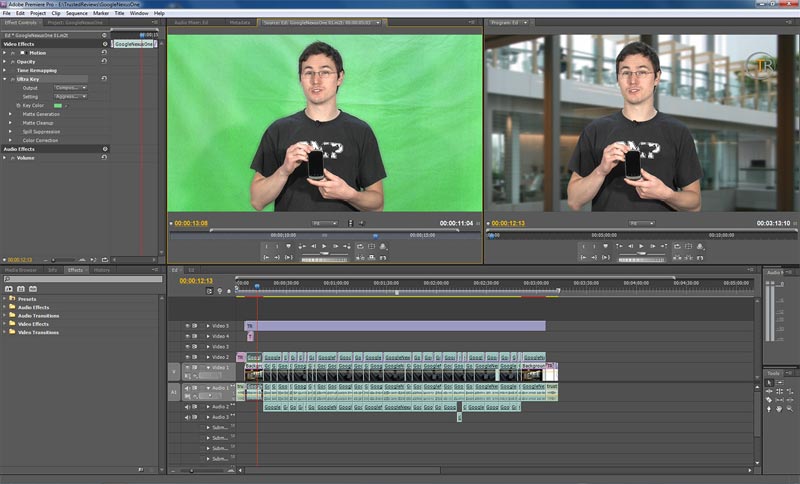Expand Color Correction settings

[x=11, y=140]
